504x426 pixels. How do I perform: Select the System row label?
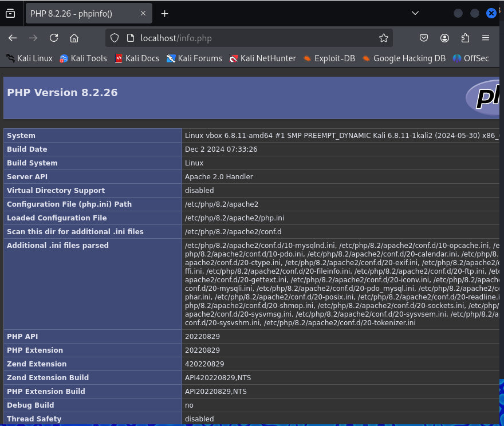[x=21, y=136]
